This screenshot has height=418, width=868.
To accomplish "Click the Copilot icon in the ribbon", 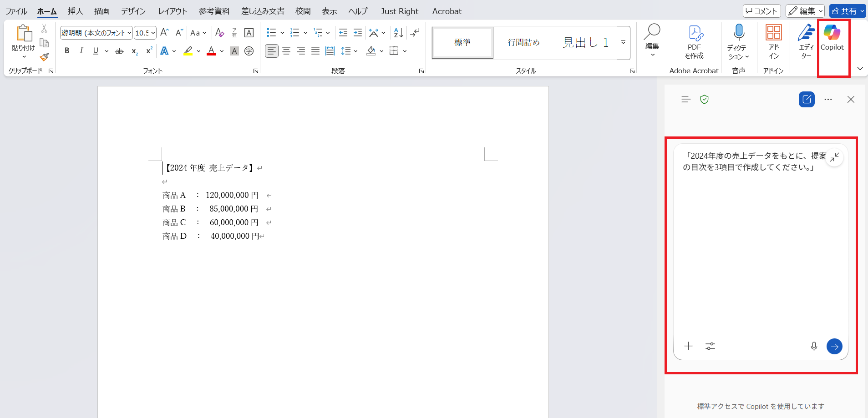I will pyautogui.click(x=832, y=38).
